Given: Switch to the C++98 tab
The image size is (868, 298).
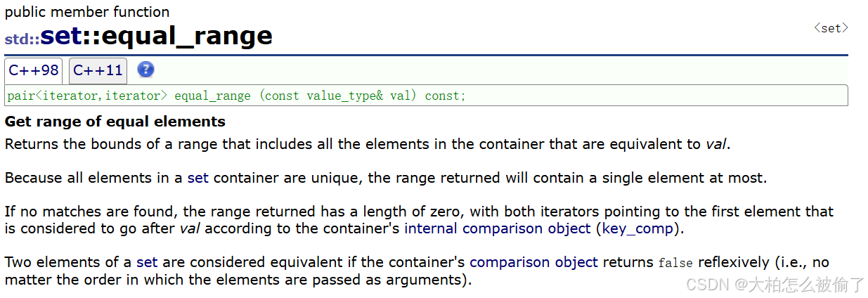Looking at the screenshot, I should (x=34, y=70).
